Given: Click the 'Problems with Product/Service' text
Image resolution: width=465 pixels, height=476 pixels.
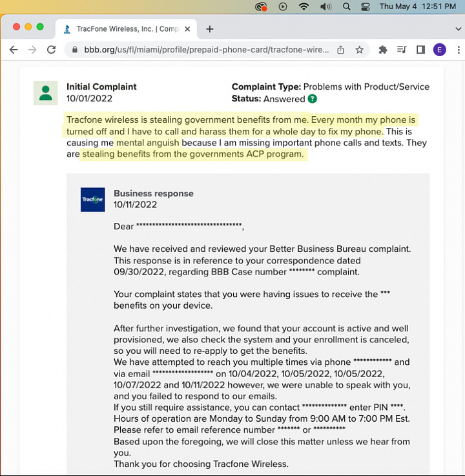Looking at the screenshot, I should [x=366, y=87].
